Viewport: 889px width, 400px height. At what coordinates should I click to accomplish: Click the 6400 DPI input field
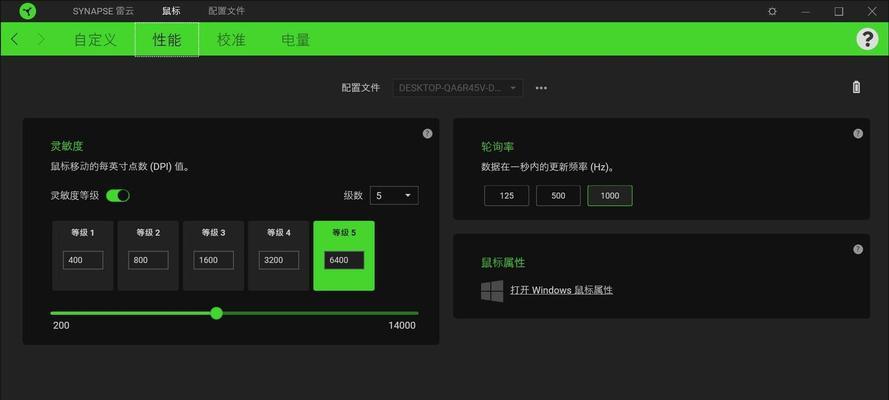point(344,261)
